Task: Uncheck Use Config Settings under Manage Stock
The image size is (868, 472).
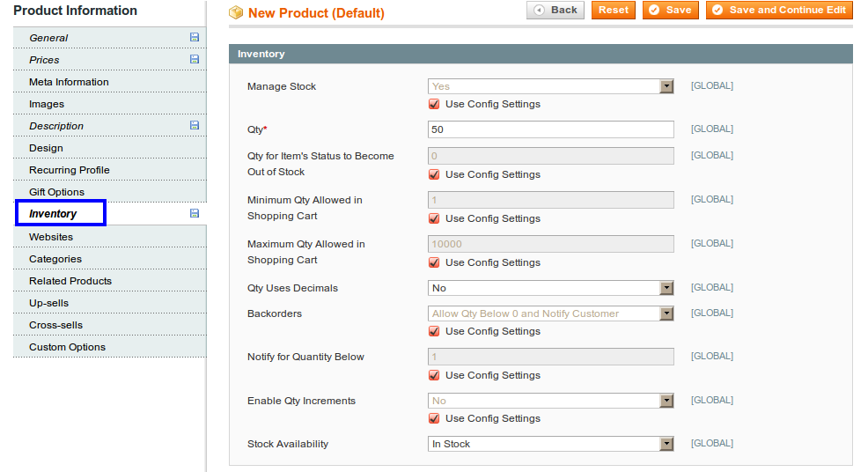Action: [434, 104]
